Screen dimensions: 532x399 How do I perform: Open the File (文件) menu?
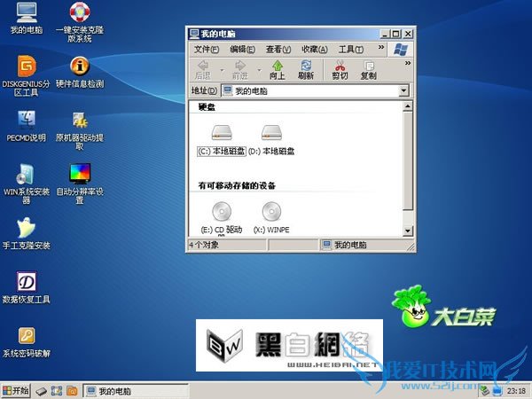point(206,50)
